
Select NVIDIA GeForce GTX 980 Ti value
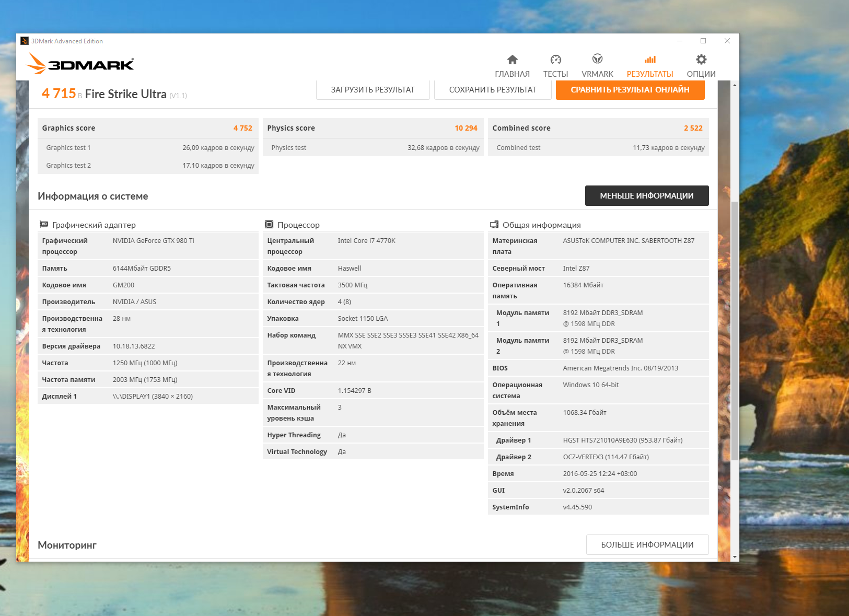[x=154, y=241]
